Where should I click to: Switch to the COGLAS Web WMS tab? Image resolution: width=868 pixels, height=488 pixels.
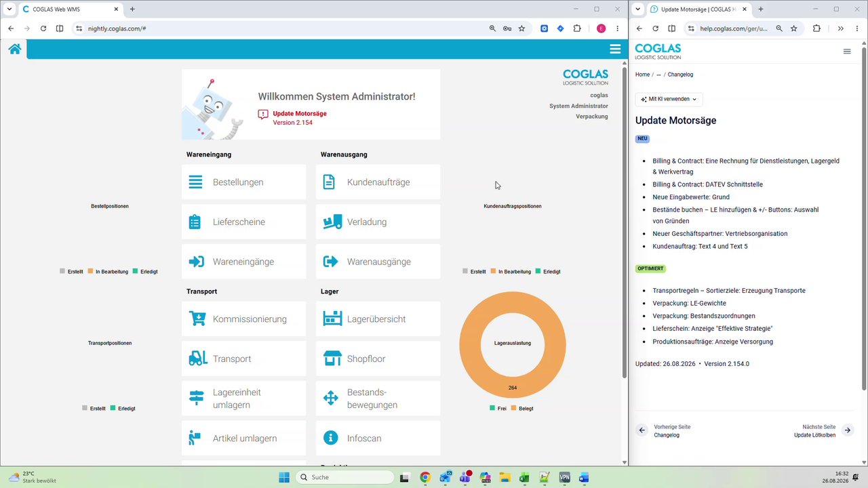[x=68, y=9]
